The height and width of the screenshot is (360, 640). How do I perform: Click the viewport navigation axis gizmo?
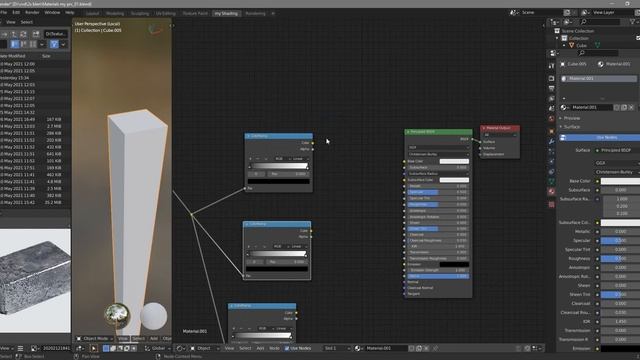pyautogui.click(x=155, y=29)
